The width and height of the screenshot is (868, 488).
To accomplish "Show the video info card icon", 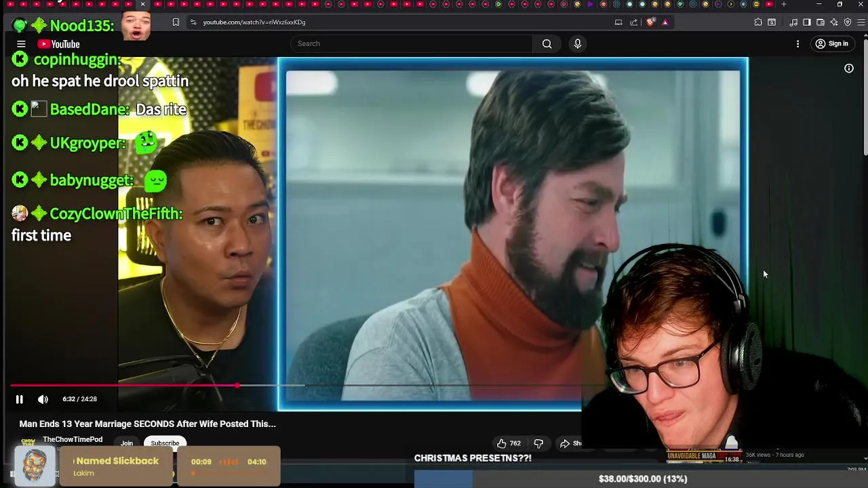I will (848, 68).
